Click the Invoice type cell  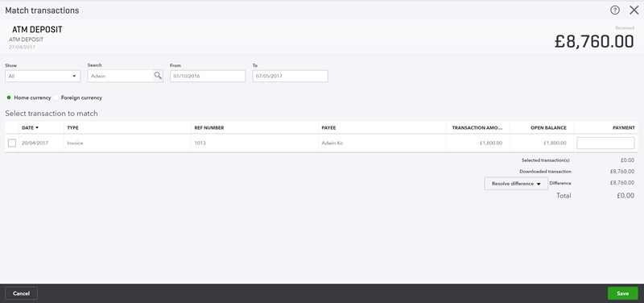[75, 143]
